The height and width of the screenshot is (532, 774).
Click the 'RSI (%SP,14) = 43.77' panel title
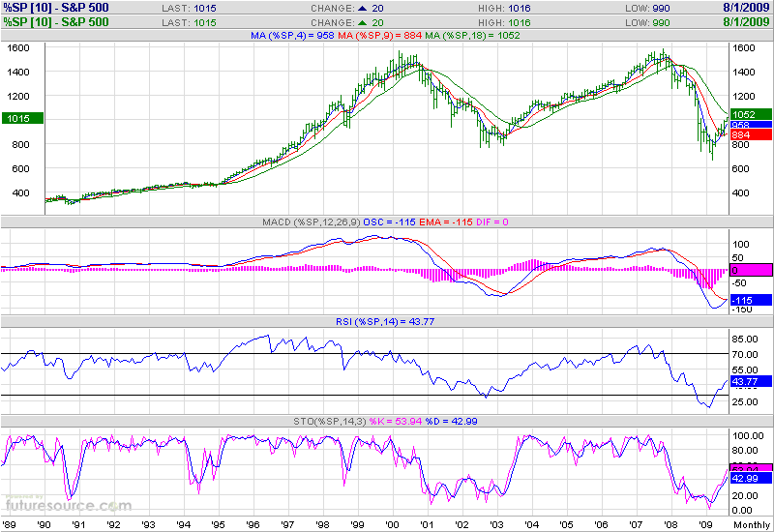tap(385, 322)
